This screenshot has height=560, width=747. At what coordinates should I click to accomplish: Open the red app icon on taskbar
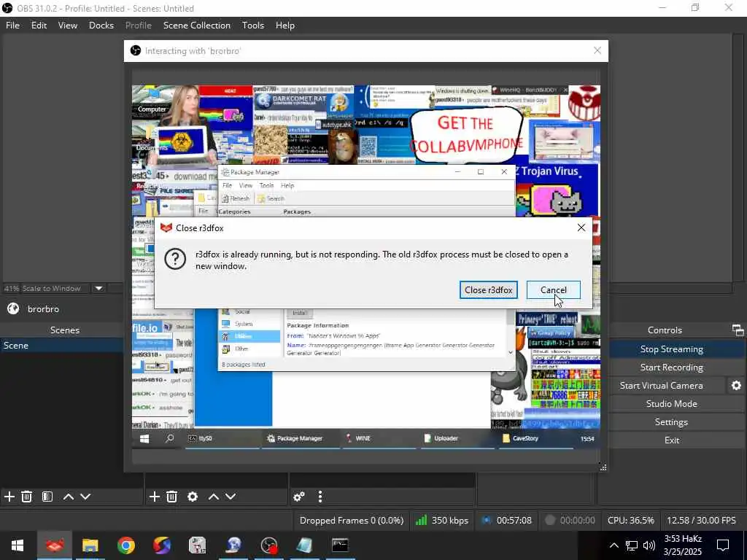[54, 545]
